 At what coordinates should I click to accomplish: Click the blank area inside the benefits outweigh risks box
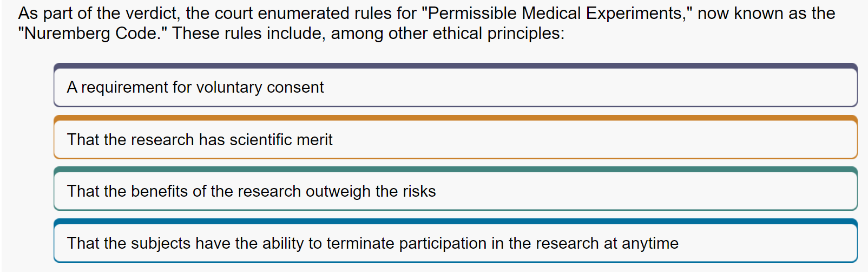(644, 191)
